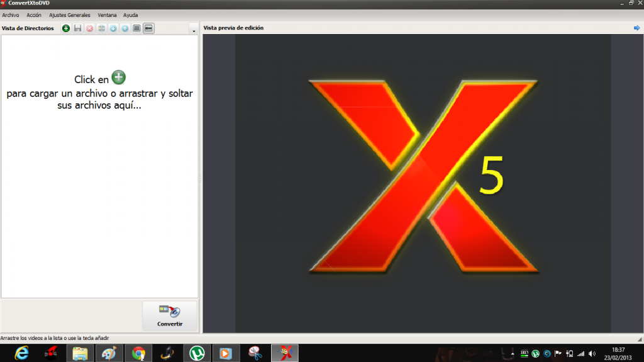The image size is (644, 362).
Task: Click the large green plus in instructions
Action: 119,77
